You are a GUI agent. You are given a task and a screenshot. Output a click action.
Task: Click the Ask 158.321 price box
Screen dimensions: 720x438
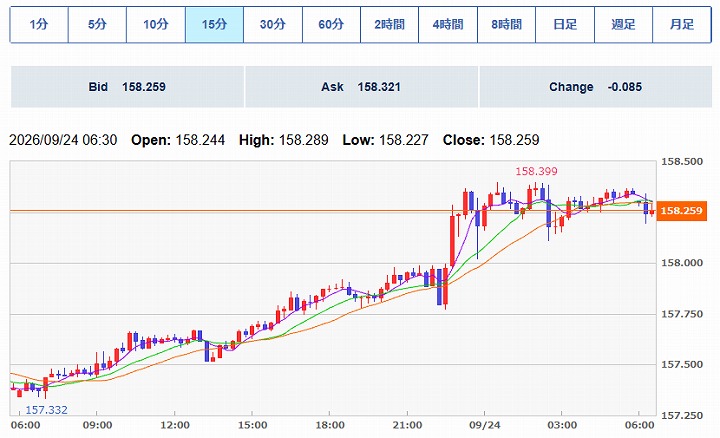(361, 87)
